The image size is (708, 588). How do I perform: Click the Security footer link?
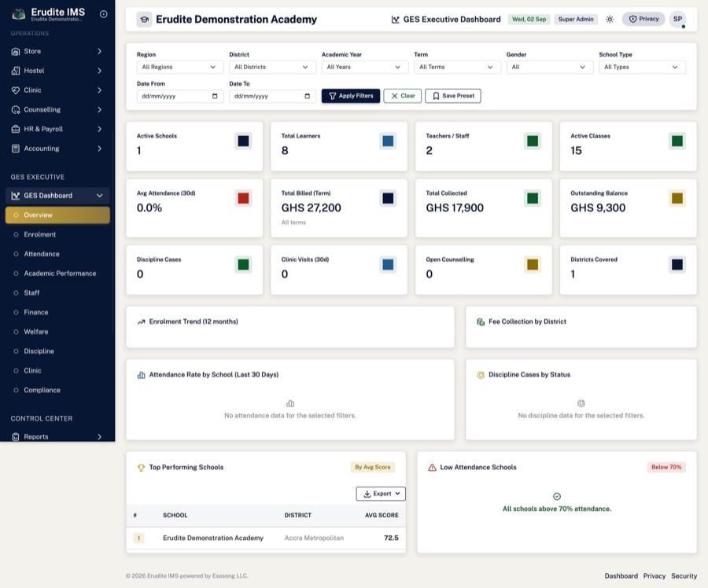click(x=684, y=576)
